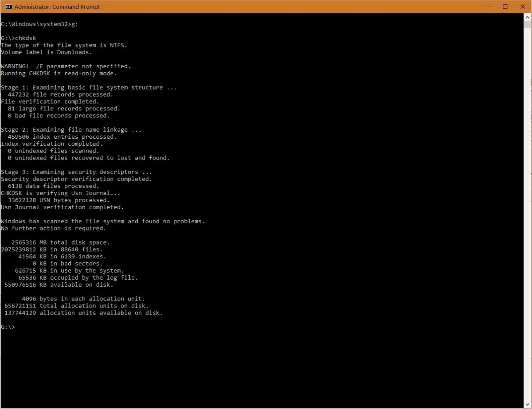Click 'Windows has scanned the file system' line
Screen dimensions: 532x409
coord(103,221)
